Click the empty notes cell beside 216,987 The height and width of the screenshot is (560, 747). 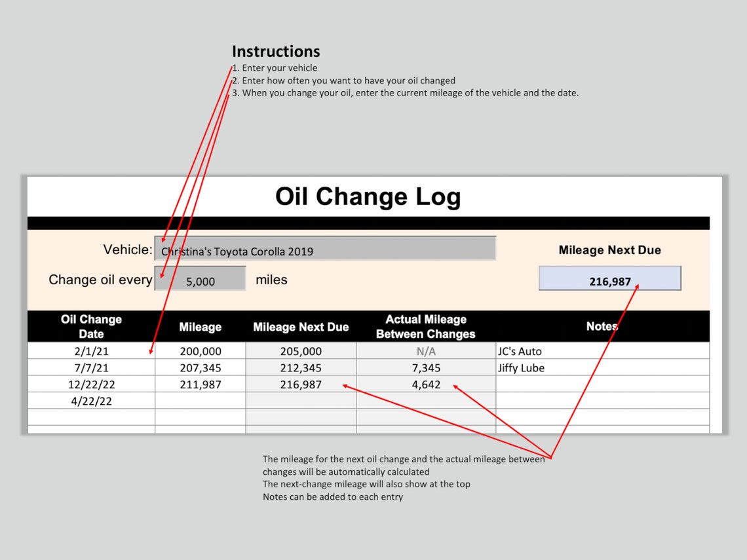pyautogui.click(x=590, y=384)
